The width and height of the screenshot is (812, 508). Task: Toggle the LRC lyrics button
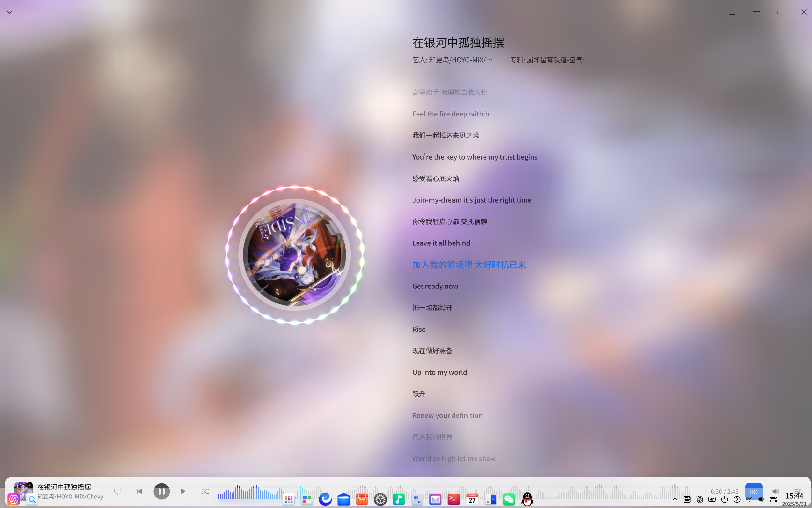(754, 491)
